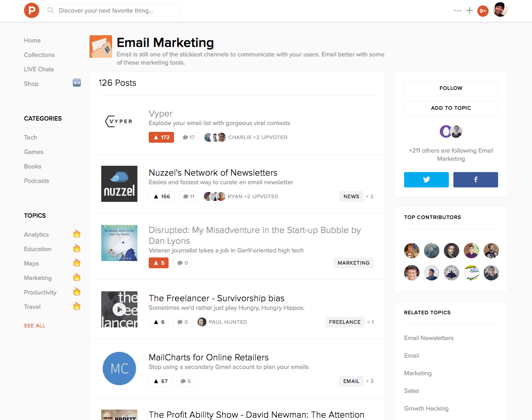This screenshot has height=420, width=532.
Task: Open the Sales related topic
Action: click(x=411, y=391)
